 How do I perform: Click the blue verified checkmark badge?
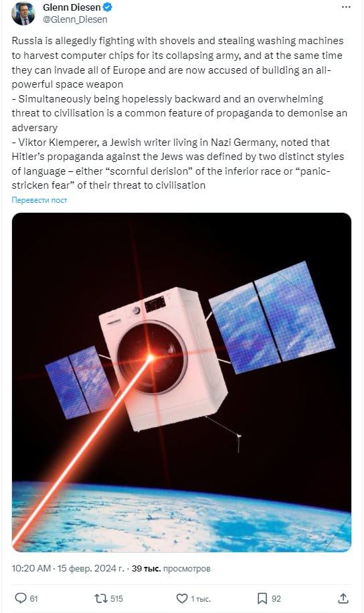(108, 7)
